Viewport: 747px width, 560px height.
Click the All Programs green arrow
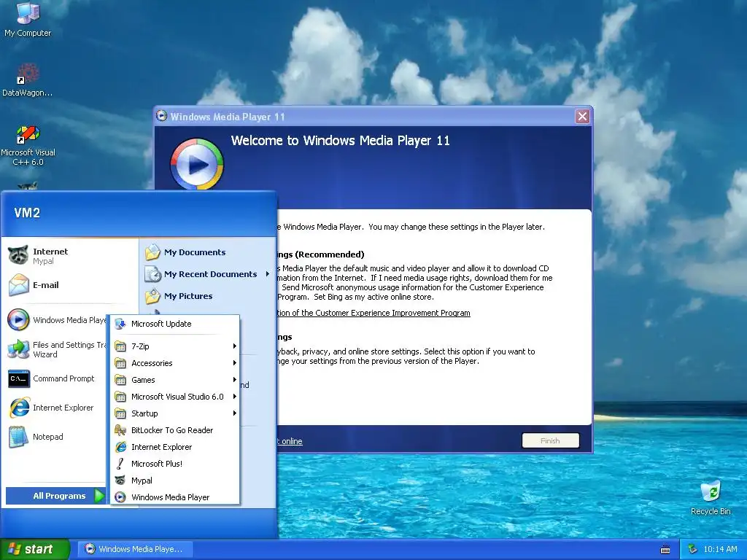98,496
